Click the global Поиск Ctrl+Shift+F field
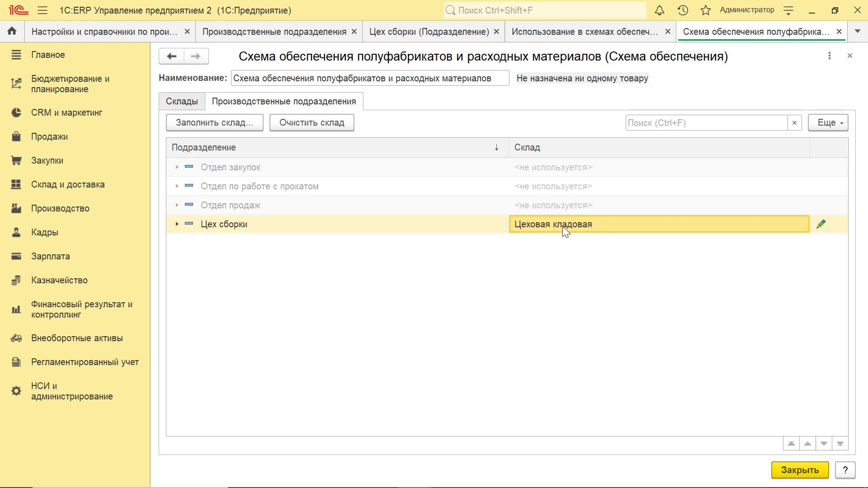This screenshot has height=488, width=868. pos(544,10)
